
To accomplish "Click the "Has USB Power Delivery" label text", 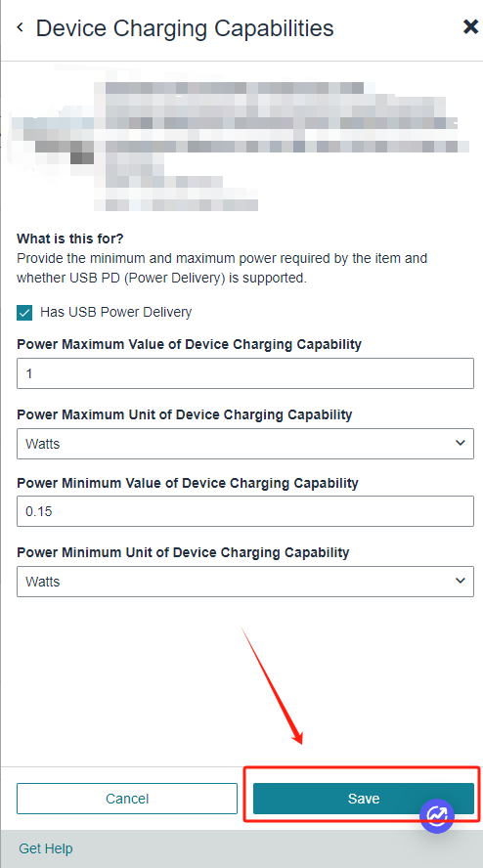I will [115, 312].
